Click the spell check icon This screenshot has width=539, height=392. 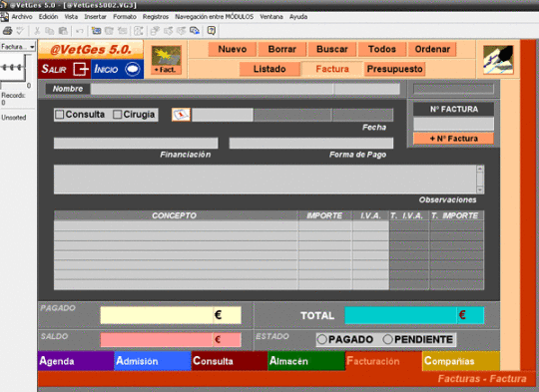(x=20, y=31)
